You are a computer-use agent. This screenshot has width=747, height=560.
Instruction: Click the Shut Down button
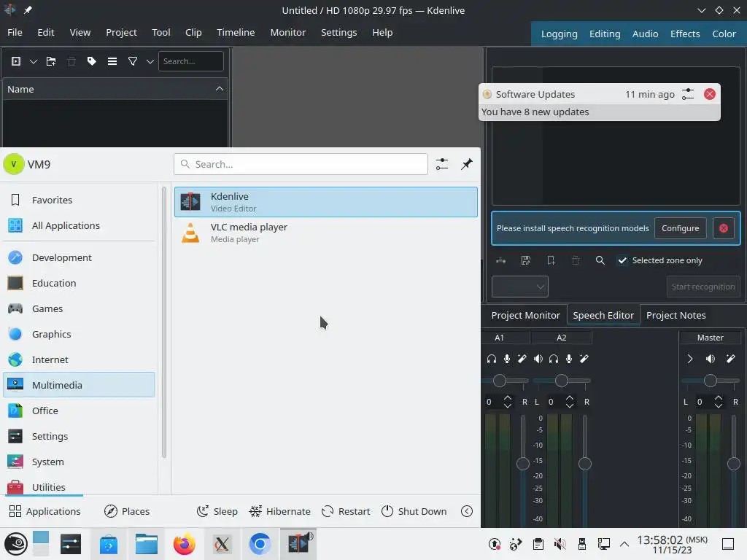point(414,511)
